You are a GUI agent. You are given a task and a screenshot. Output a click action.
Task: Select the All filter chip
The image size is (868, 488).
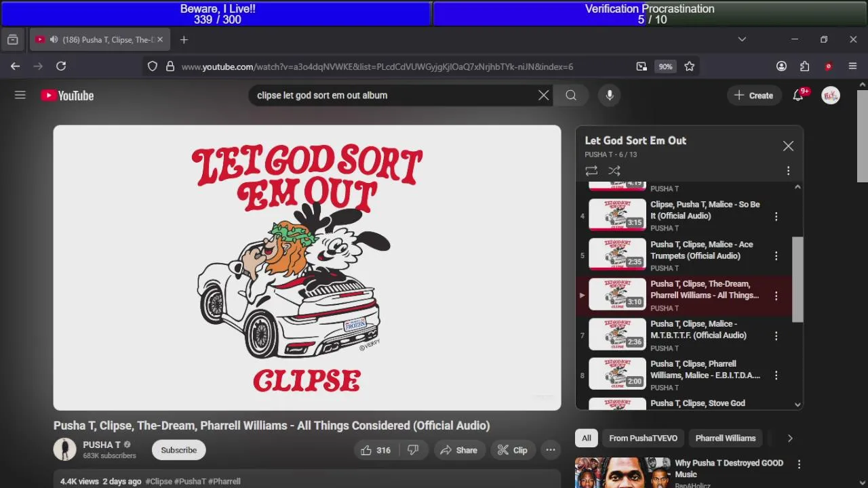pos(587,439)
